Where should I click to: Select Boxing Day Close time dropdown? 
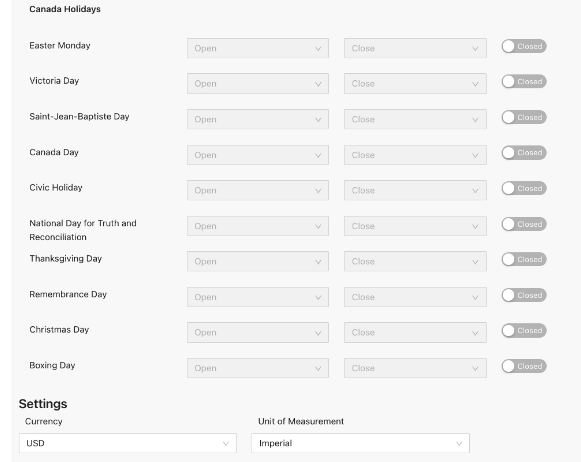pyautogui.click(x=415, y=368)
